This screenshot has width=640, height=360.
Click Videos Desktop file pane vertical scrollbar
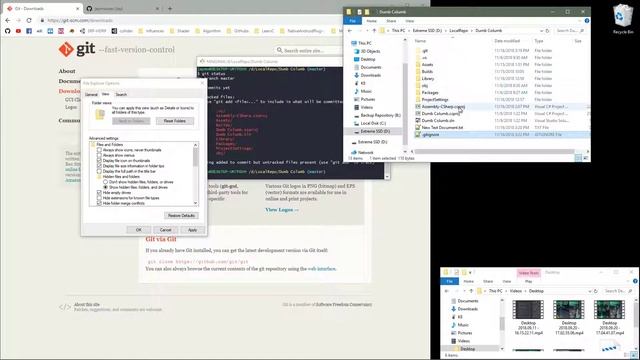tap(637, 324)
